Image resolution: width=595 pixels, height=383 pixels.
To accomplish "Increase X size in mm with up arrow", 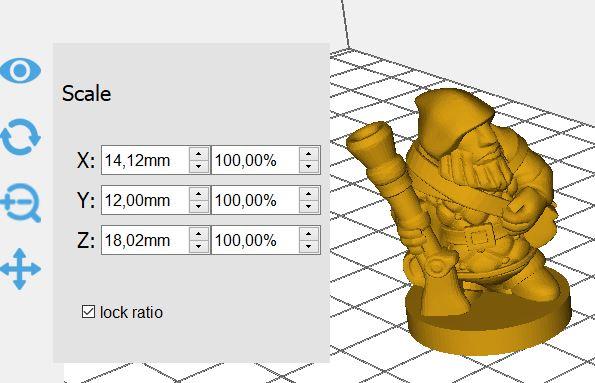I will [199, 154].
